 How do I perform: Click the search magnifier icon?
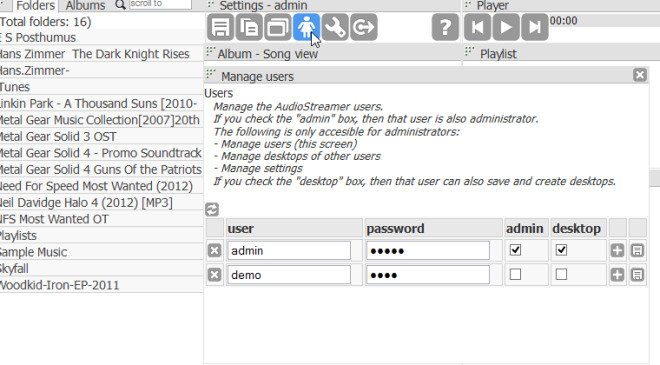tap(120, 5)
